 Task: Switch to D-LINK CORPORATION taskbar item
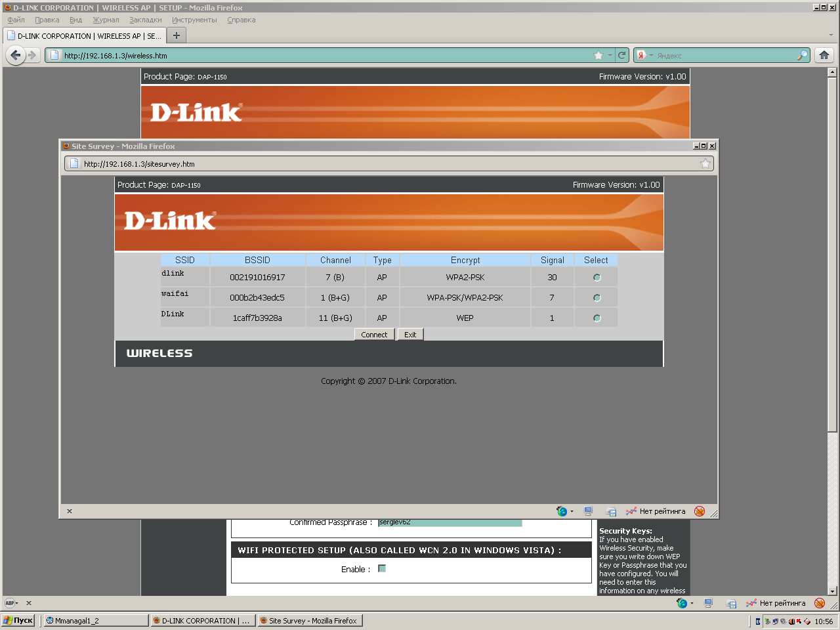[203, 621]
